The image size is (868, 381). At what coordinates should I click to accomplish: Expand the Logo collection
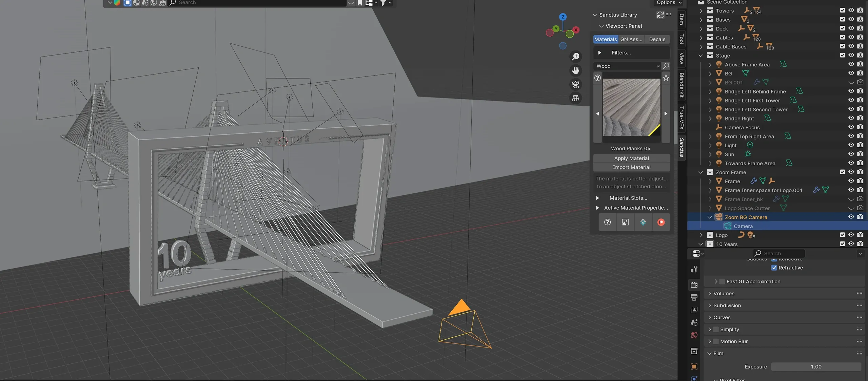point(701,235)
